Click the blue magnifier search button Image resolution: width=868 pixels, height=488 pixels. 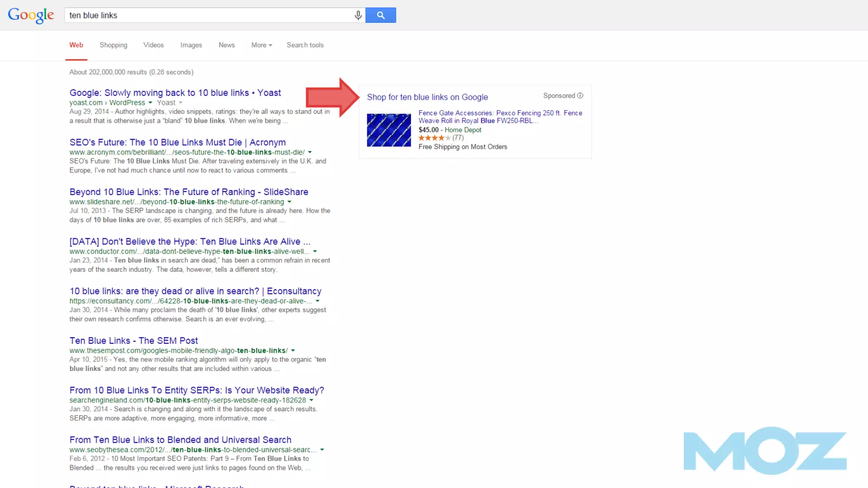coord(381,15)
